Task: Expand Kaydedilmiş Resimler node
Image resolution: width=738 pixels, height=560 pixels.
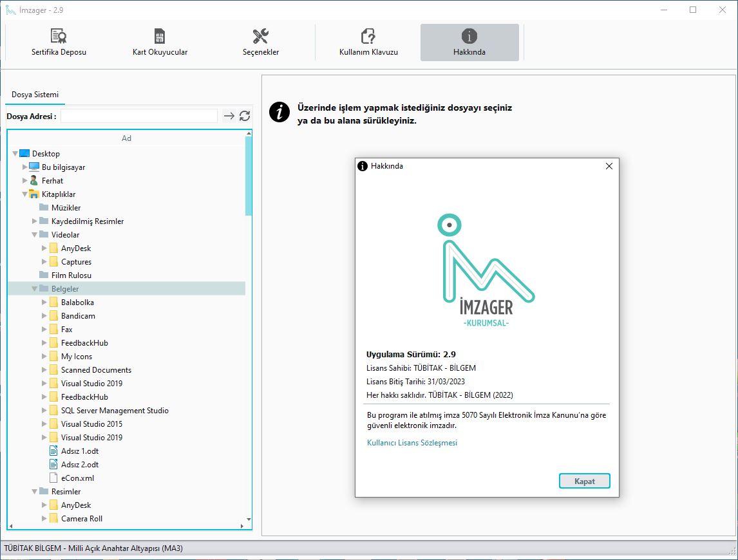Action: [x=34, y=221]
